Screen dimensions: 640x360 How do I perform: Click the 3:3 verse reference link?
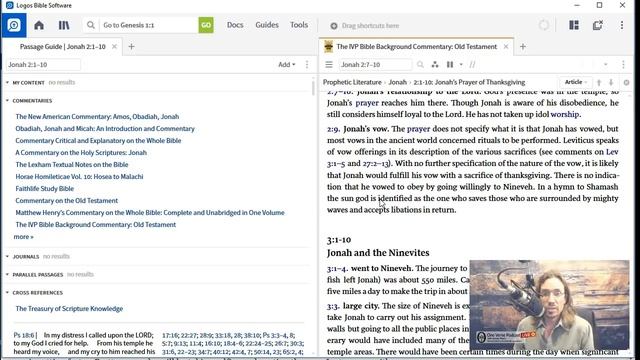tap(333, 306)
